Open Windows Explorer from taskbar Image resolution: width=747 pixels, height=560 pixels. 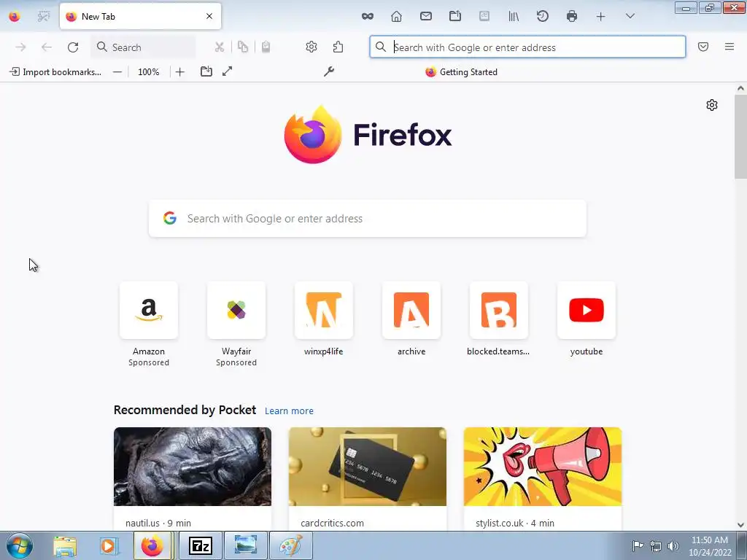click(x=65, y=545)
